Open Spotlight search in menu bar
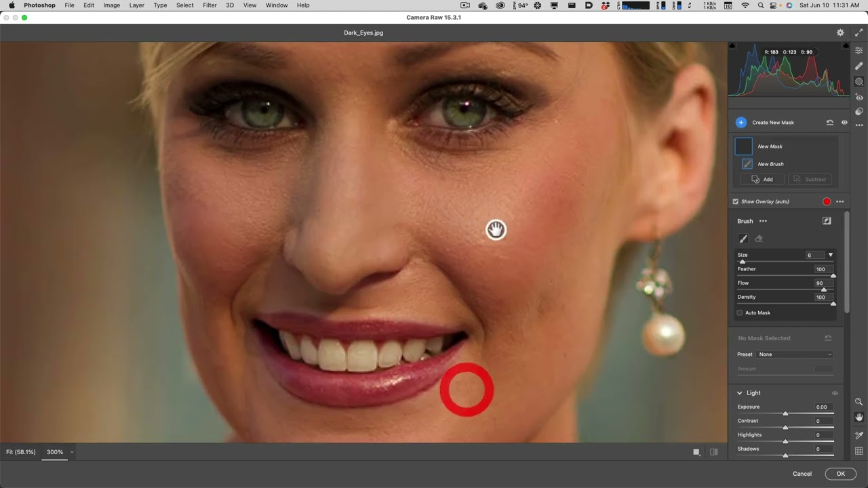 coord(760,5)
